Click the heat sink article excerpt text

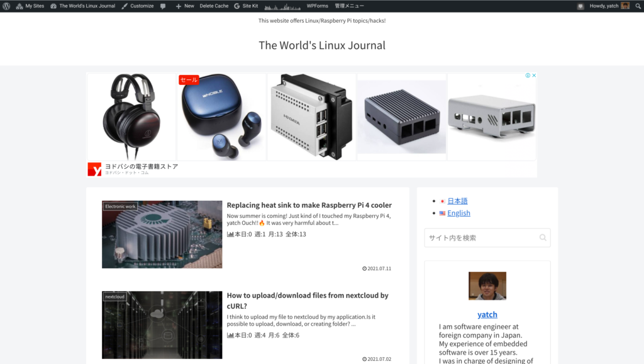click(309, 219)
